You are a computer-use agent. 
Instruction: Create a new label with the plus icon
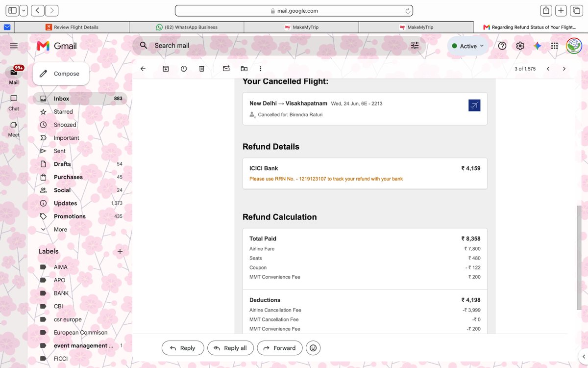[120, 251]
